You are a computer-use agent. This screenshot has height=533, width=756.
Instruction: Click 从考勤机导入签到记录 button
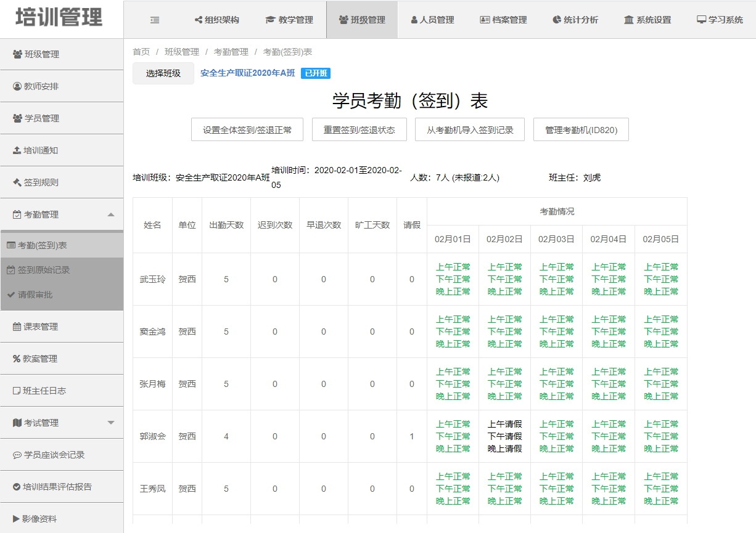[470, 130]
